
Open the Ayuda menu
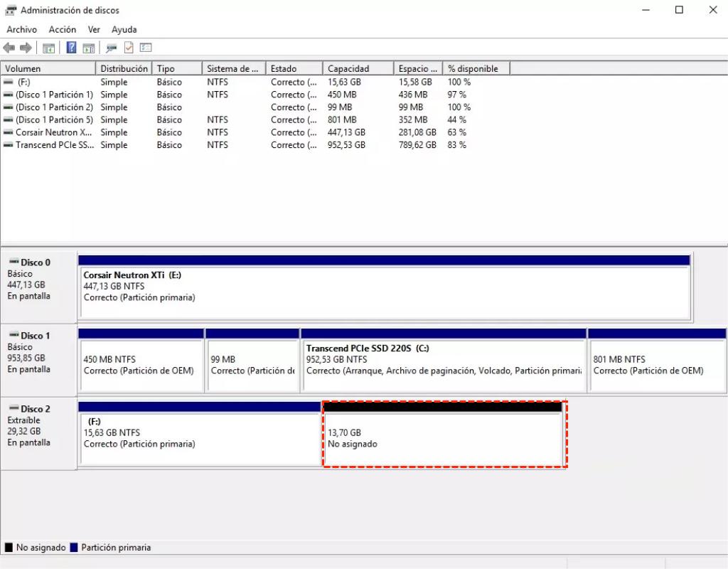[124, 29]
